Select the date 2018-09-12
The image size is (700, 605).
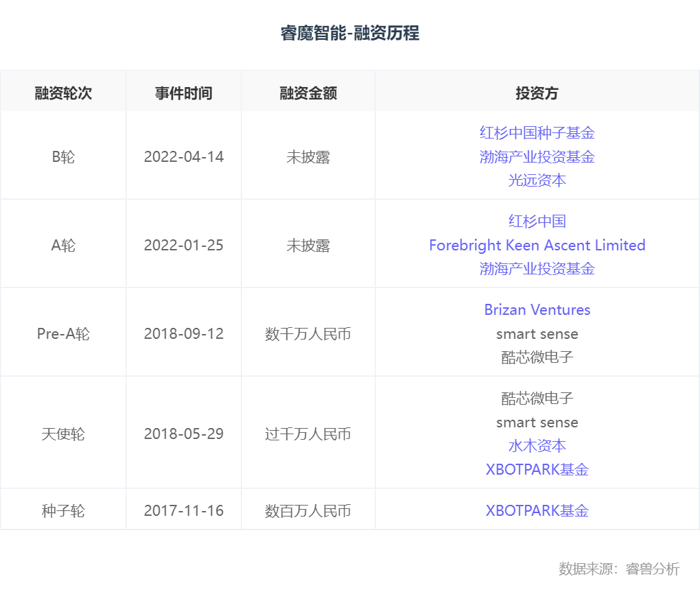point(183,333)
